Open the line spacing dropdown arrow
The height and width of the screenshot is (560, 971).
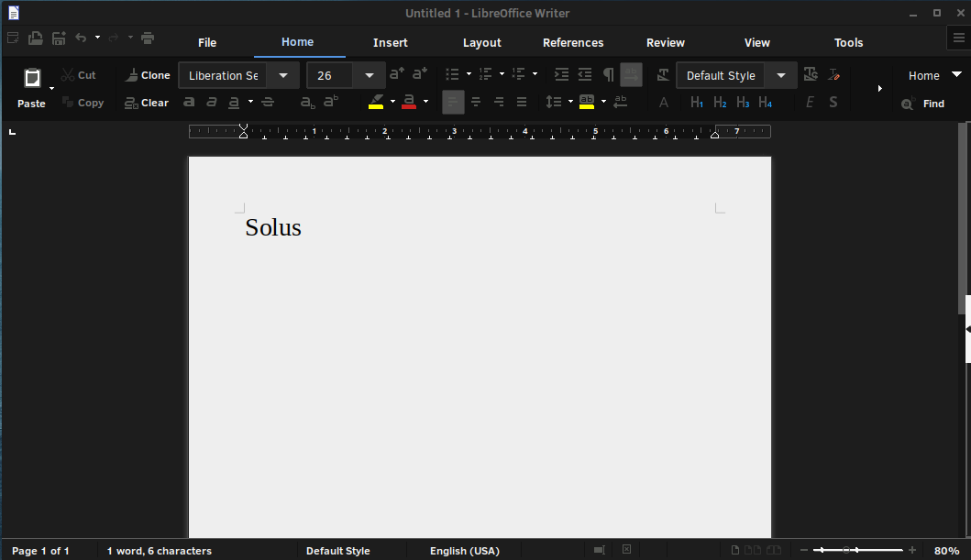coord(570,102)
